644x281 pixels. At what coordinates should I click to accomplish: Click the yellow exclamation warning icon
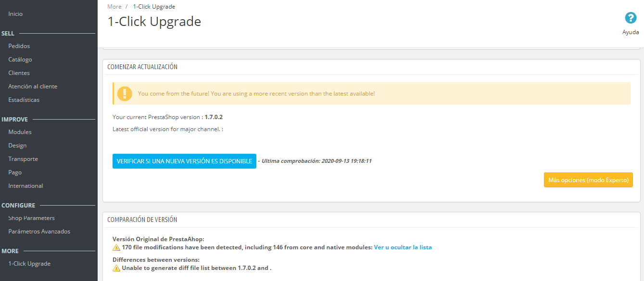pos(125,93)
